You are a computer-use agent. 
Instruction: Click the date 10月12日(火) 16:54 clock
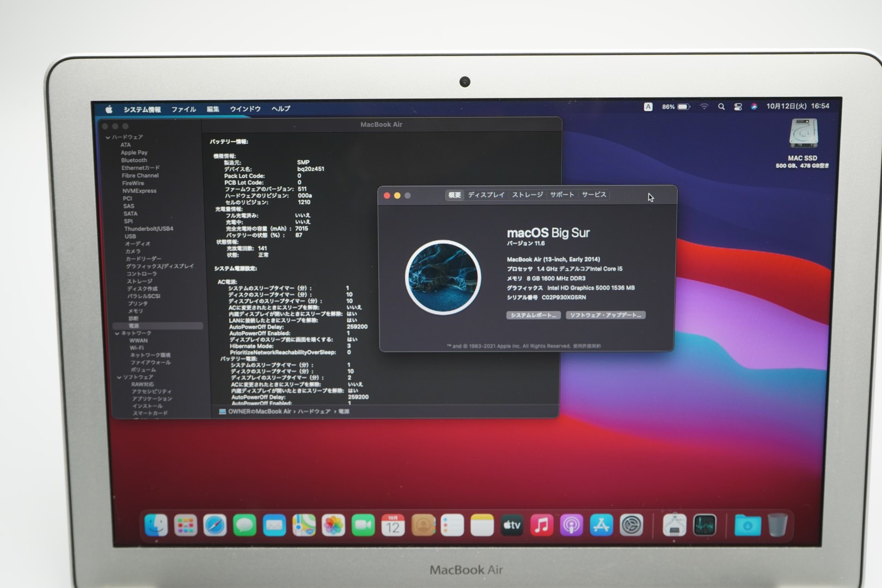coord(798,106)
